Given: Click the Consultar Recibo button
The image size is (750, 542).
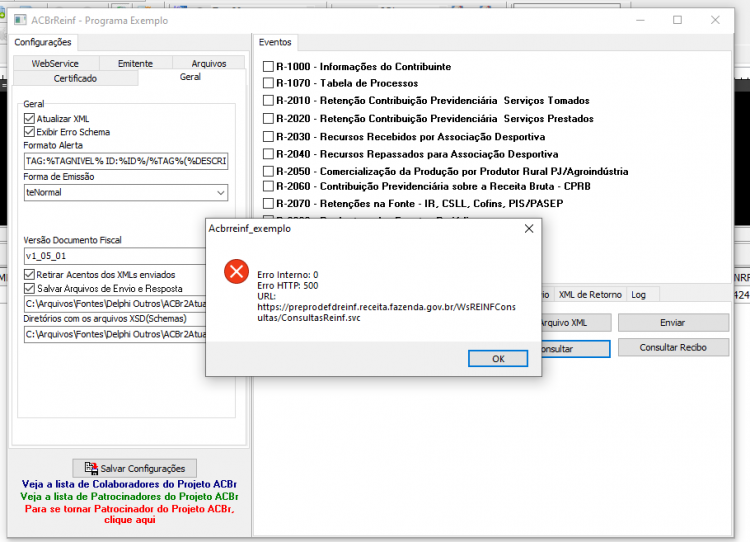Looking at the screenshot, I should [x=673, y=347].
